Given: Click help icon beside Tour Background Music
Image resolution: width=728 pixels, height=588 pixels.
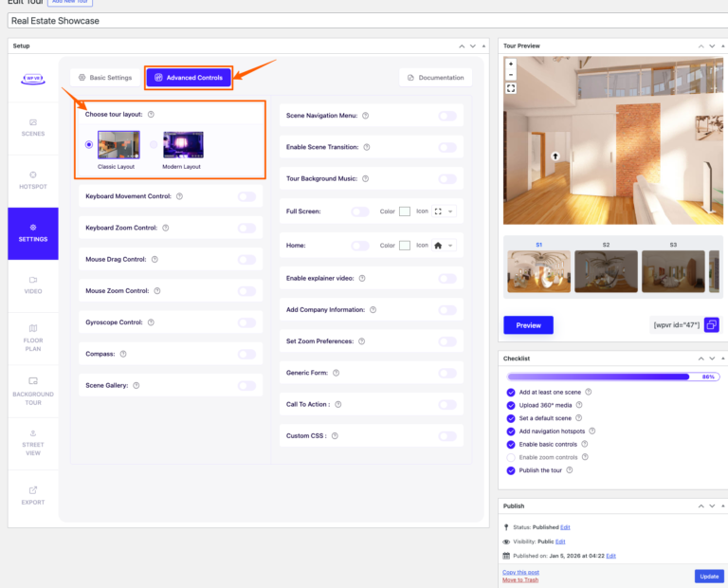Looking at the screenshot, I should pos(365,179).
